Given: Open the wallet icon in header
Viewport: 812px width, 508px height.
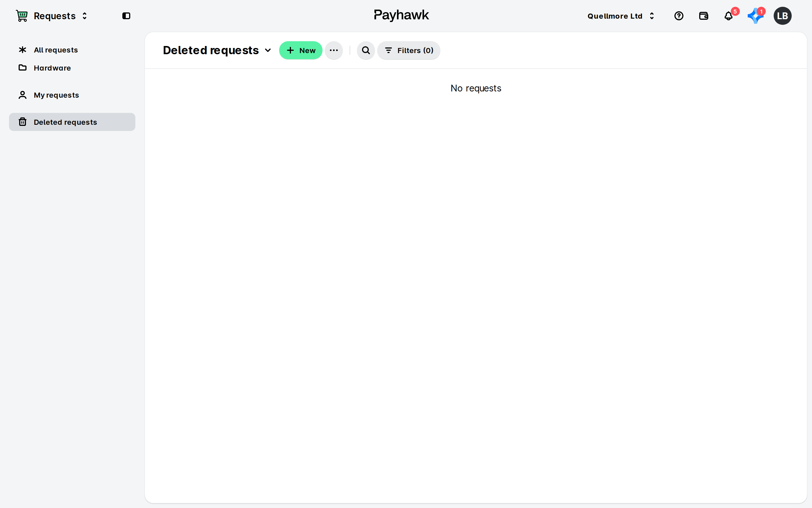Looking at the screenshot, I should tap(704, 16).
